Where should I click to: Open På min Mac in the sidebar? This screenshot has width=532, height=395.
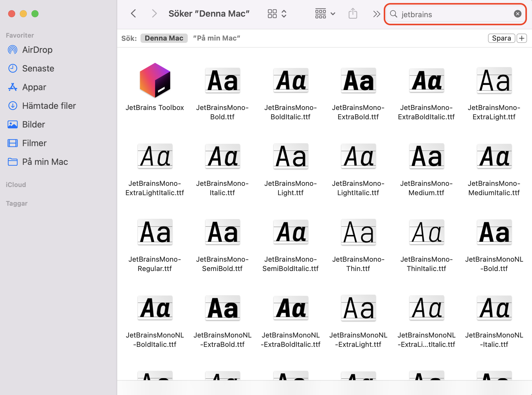38,162
